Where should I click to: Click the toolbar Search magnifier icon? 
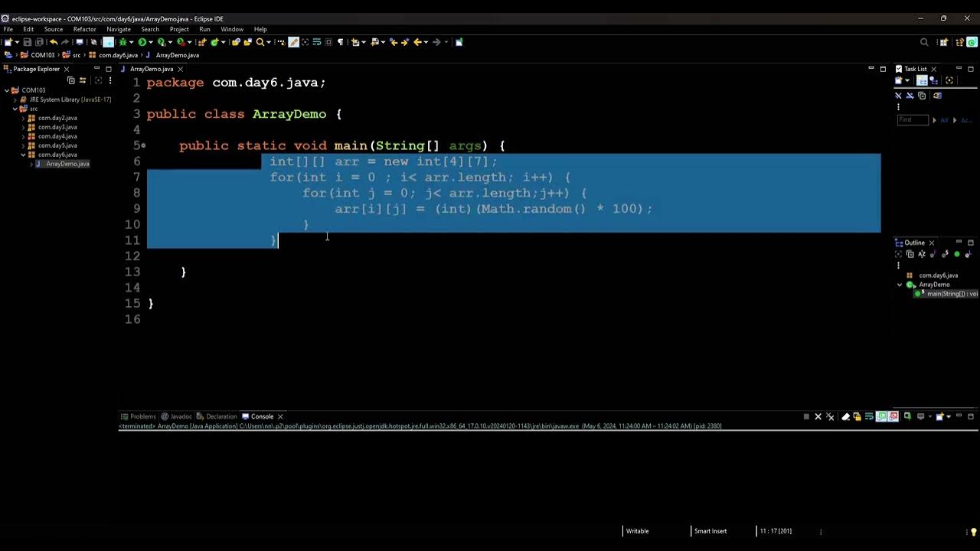point(260,42)
